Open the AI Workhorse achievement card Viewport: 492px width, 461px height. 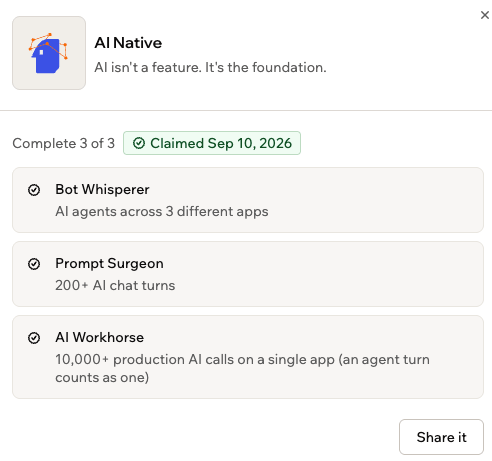[248, 357]
